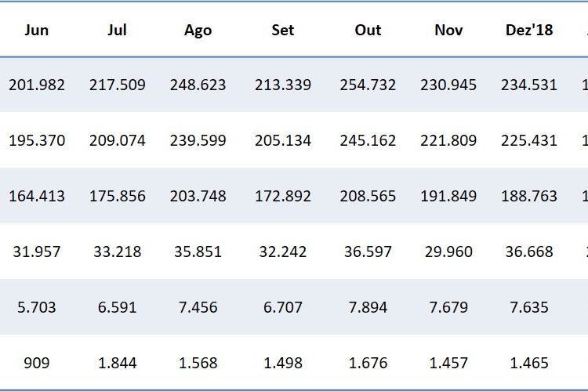This screenshot has height=391, width=588.
Task: Select the cell showing 172.892
Action: click(x=282, y=196)
